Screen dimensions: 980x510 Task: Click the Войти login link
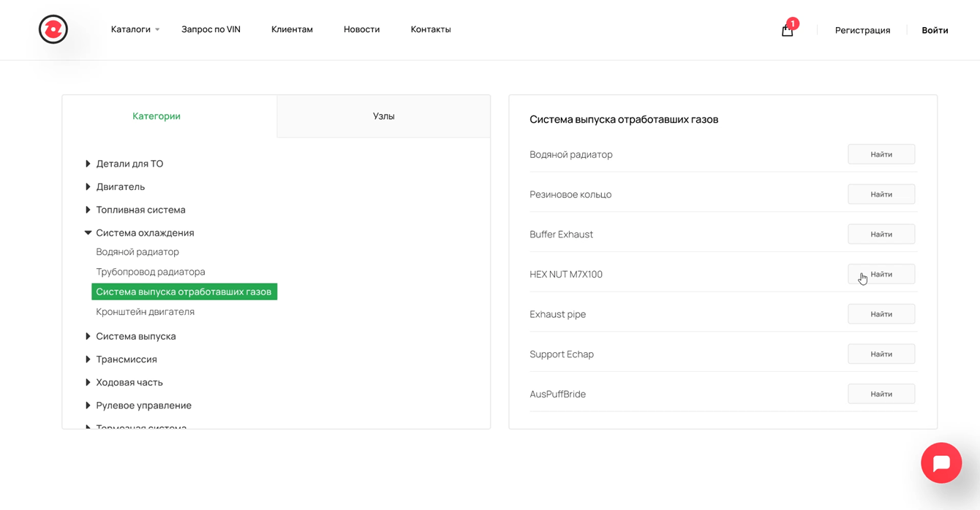935,30
